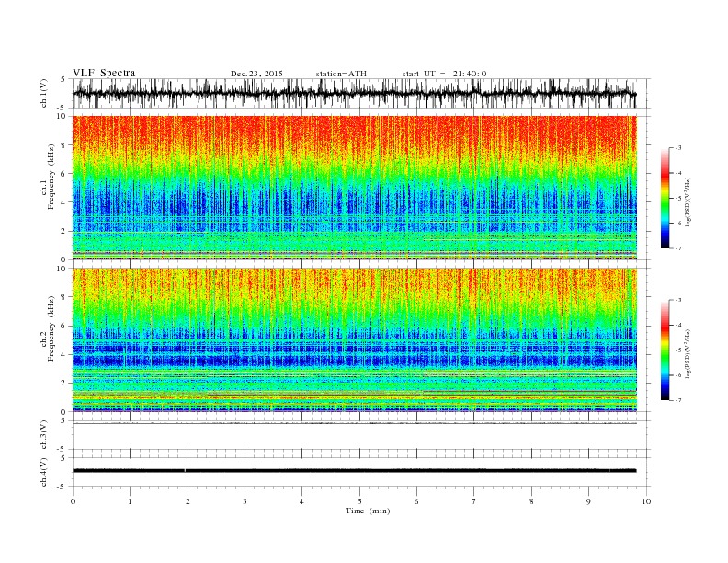Image resolution: width=728 pixels, height=563 pixels.
Task: Click time axis tick label "9"
Action: 588,501
